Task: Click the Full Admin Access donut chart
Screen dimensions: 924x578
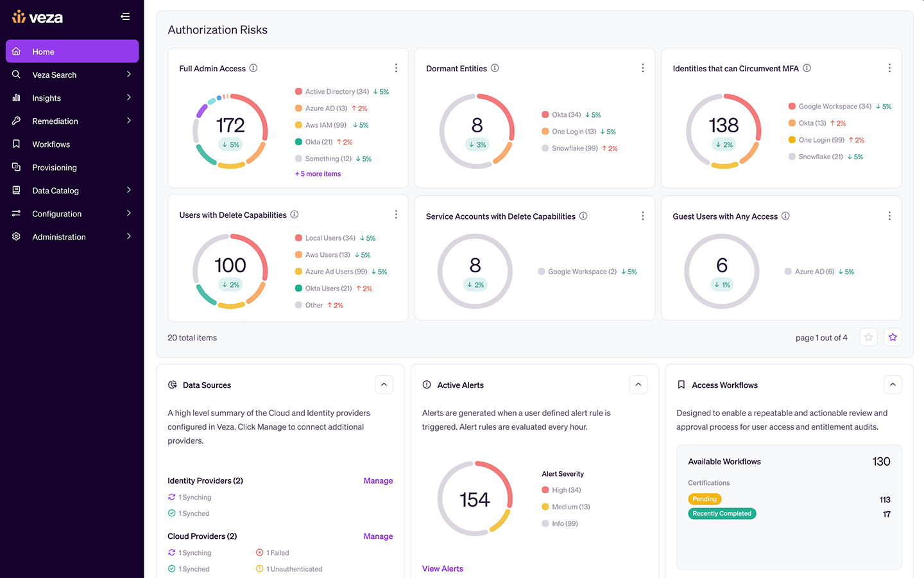Action: point(230,131)
